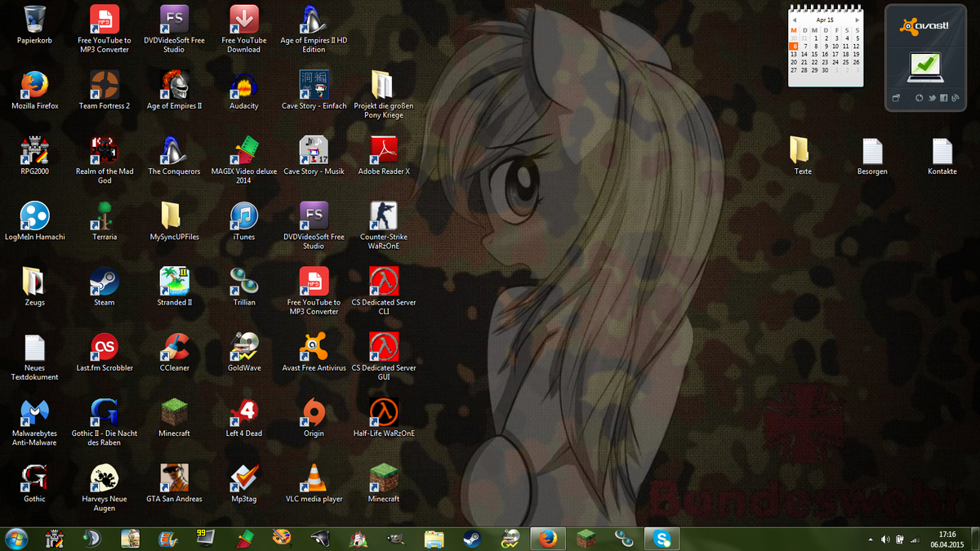Open Left 4 Dead
Image resolution: width=980 pixels, height=551 pixels.
244,418
